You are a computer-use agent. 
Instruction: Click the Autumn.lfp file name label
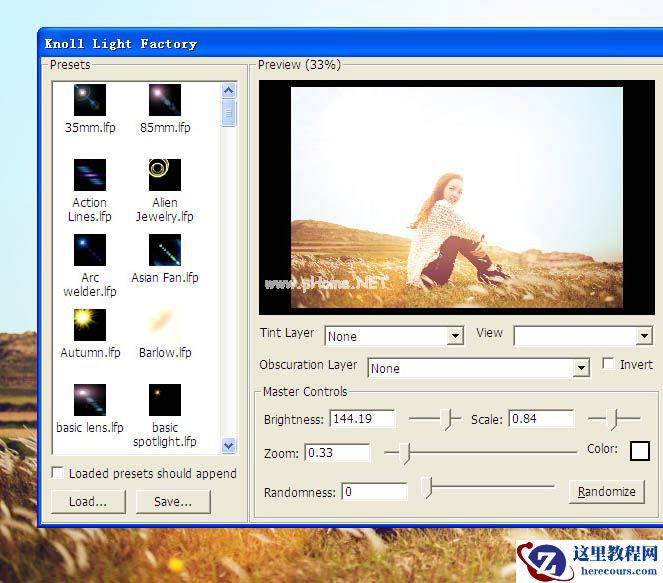(90, 353)
